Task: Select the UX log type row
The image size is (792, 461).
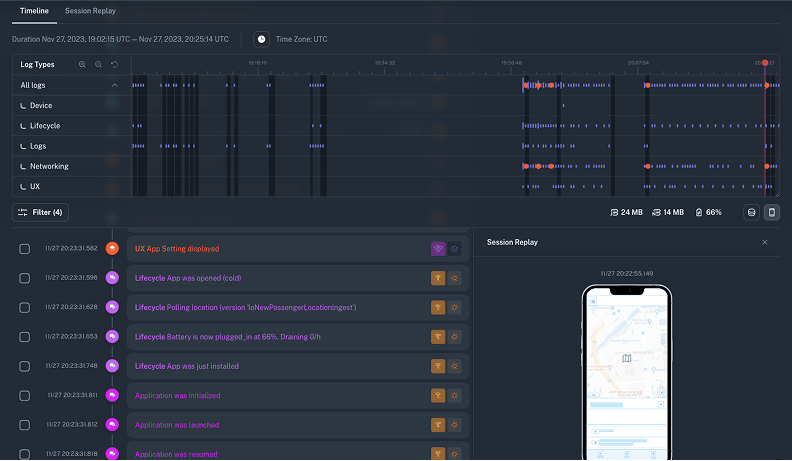Action: pos(72,186)
